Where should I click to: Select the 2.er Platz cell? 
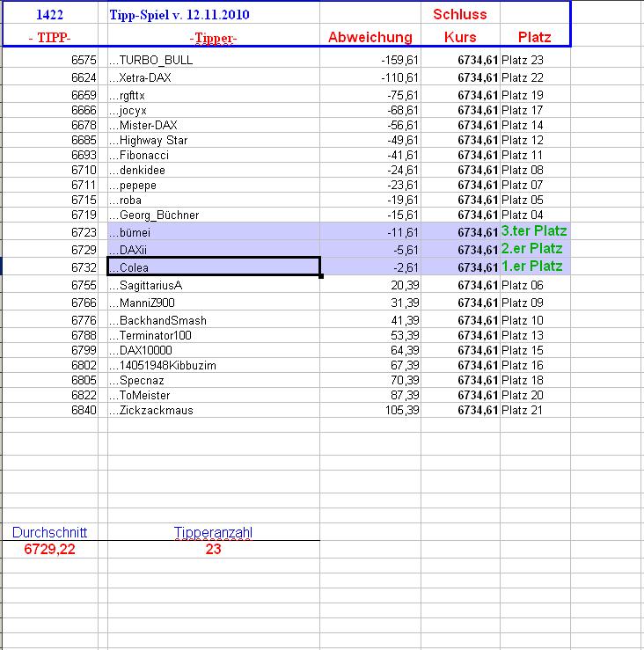[x=536, y=249]
